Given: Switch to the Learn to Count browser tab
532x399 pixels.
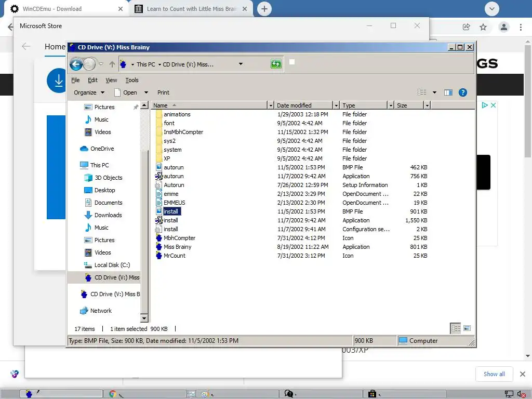Looking at the screenshot, I should [x=191, y=9].
